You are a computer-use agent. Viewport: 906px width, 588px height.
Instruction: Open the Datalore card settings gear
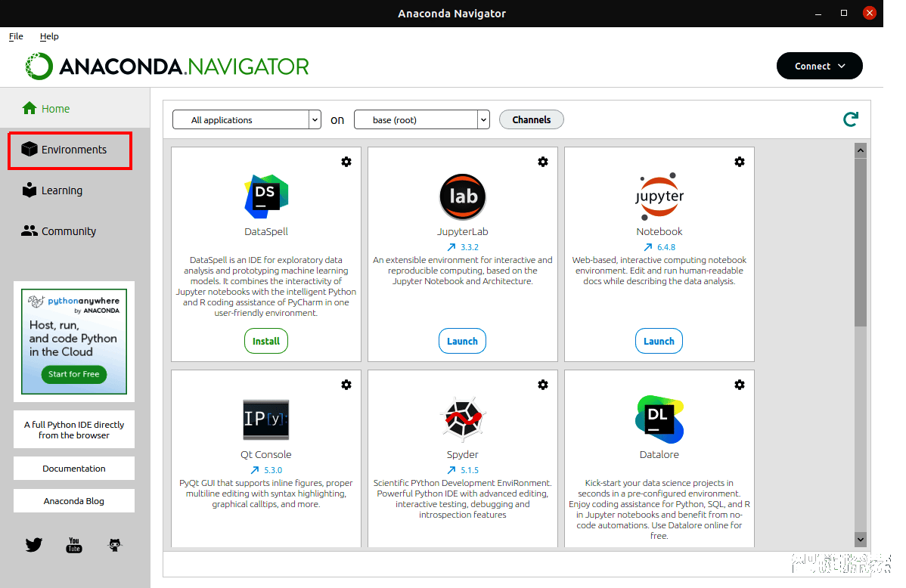[x=739, y=385]
